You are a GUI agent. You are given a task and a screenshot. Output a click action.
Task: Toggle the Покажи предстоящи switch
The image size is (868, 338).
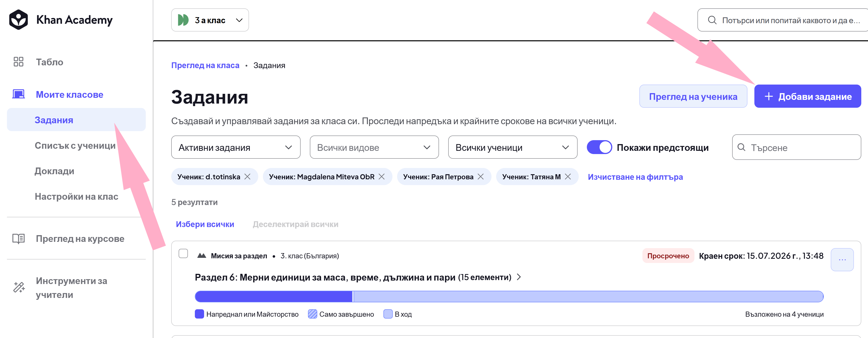tap(599, 147)
